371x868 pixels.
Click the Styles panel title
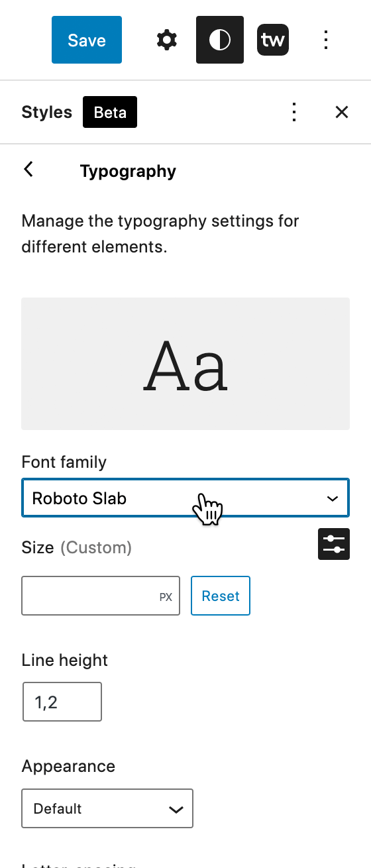pyautogui.click(x=46, y=112)
